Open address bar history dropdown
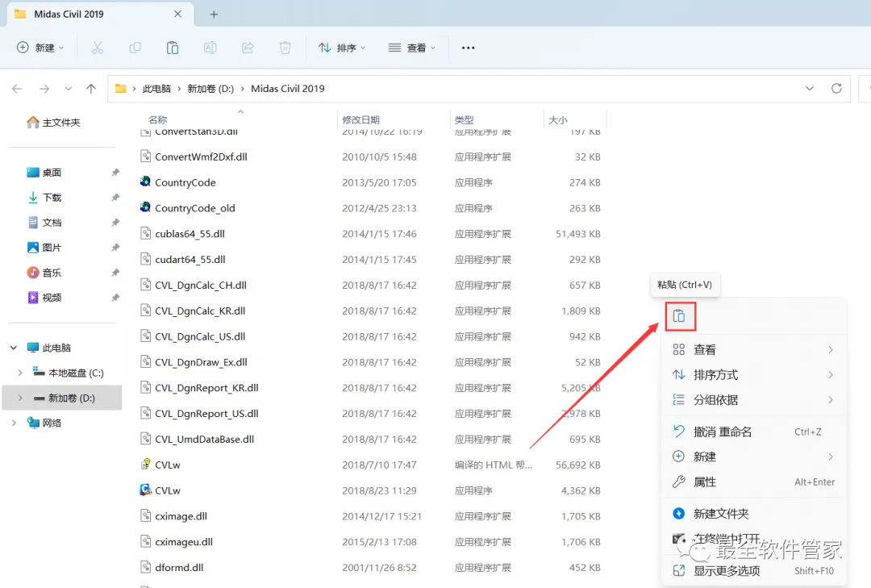This screenshot has width=871, height=588. click(810, 89)
